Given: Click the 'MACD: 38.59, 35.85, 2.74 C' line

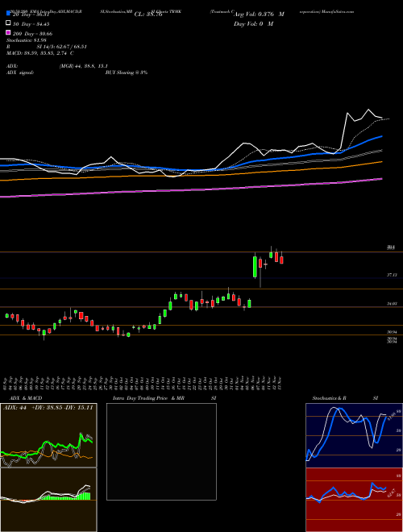Looking at the screenshot, I should pos(40,53).
